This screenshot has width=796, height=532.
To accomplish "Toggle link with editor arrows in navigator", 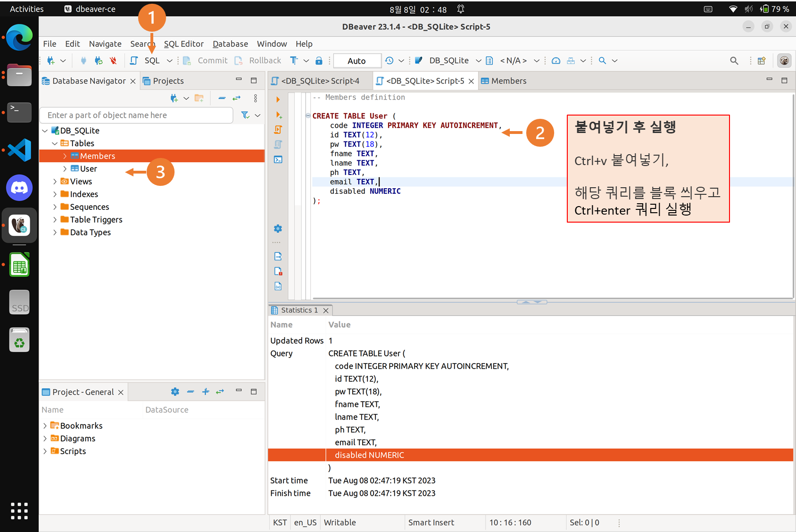I will pyautogui.click(x=237, y=98).
